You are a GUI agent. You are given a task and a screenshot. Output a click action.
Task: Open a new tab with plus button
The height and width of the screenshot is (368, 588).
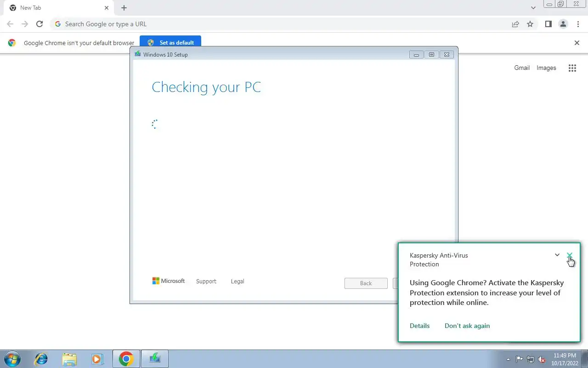click(124, 8)
